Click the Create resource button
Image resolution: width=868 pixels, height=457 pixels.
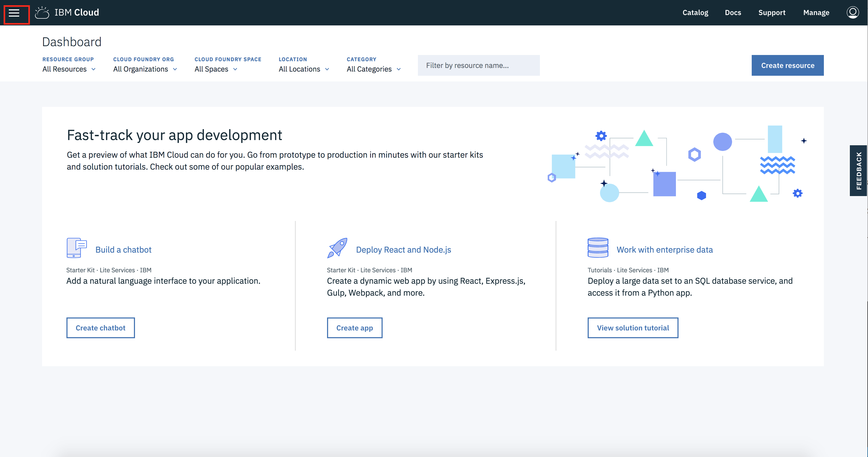788,65
